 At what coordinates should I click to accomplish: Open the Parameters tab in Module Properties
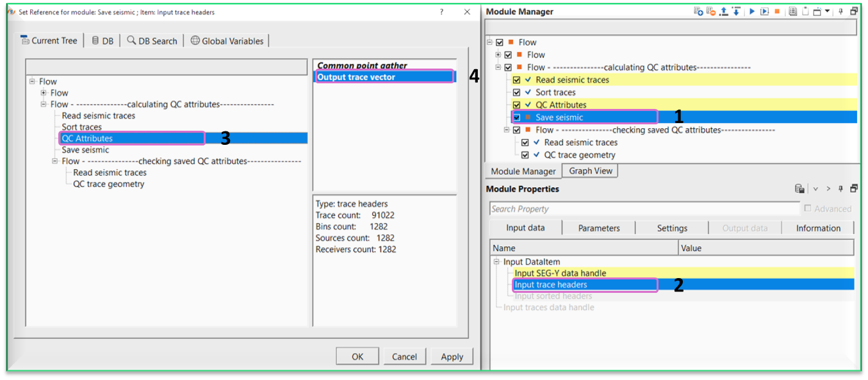tap(598, 227)
